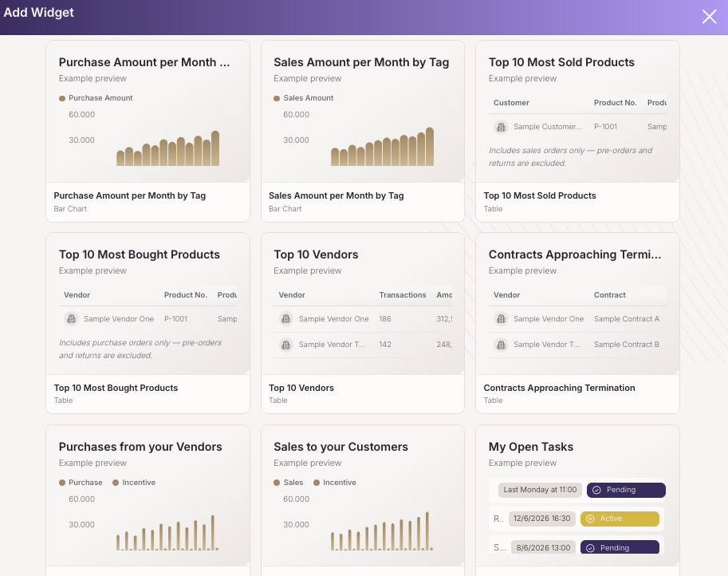
Task: Click the 'Add Widget' dialog title
Action: point(38,13)
